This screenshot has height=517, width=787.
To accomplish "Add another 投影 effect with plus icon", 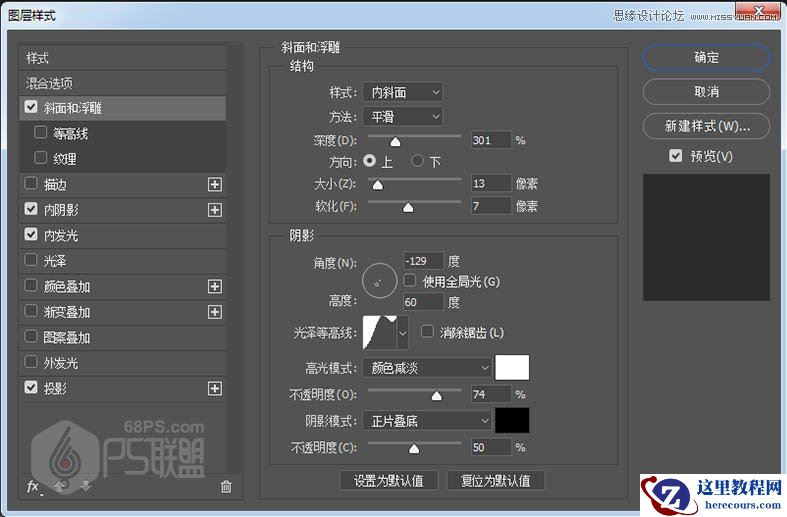I will (x=215, y=389).
